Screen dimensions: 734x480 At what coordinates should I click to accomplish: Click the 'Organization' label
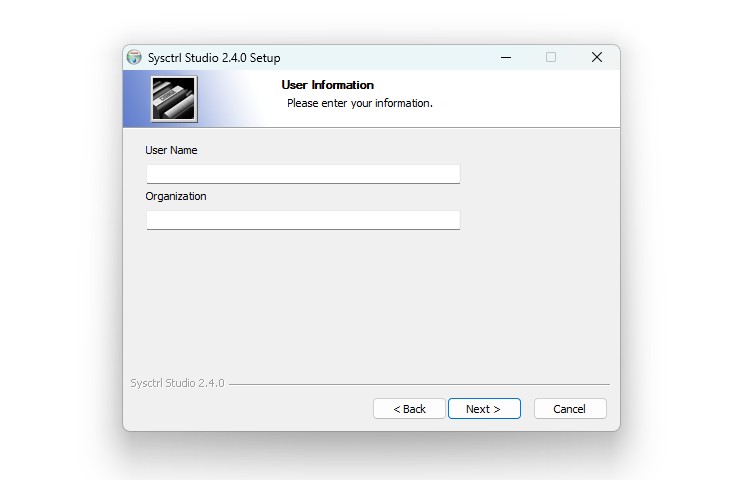tap(176, 196)
